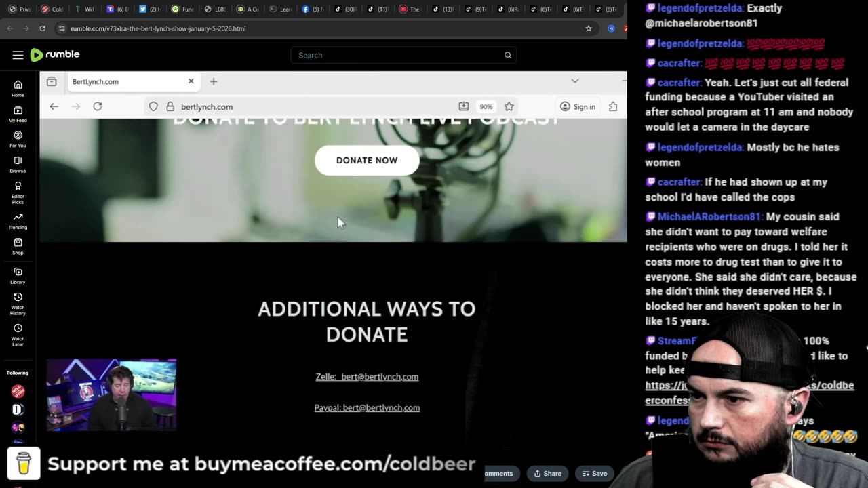Switch to the Func browser tab
Viewport: 868px width, 488px height.
pyautogui.click(x=182, y=9)
